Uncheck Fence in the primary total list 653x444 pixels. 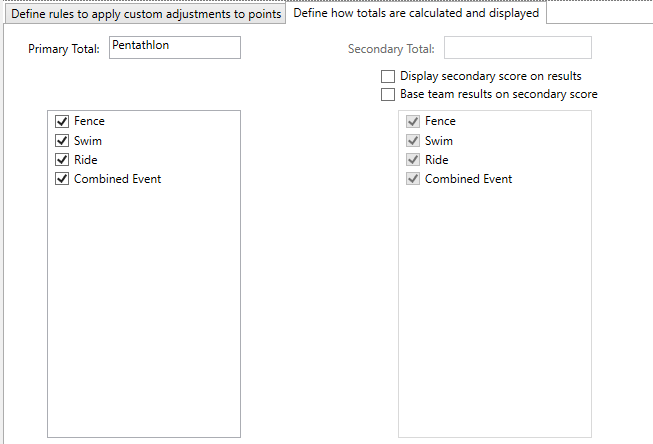click(62, 121)
